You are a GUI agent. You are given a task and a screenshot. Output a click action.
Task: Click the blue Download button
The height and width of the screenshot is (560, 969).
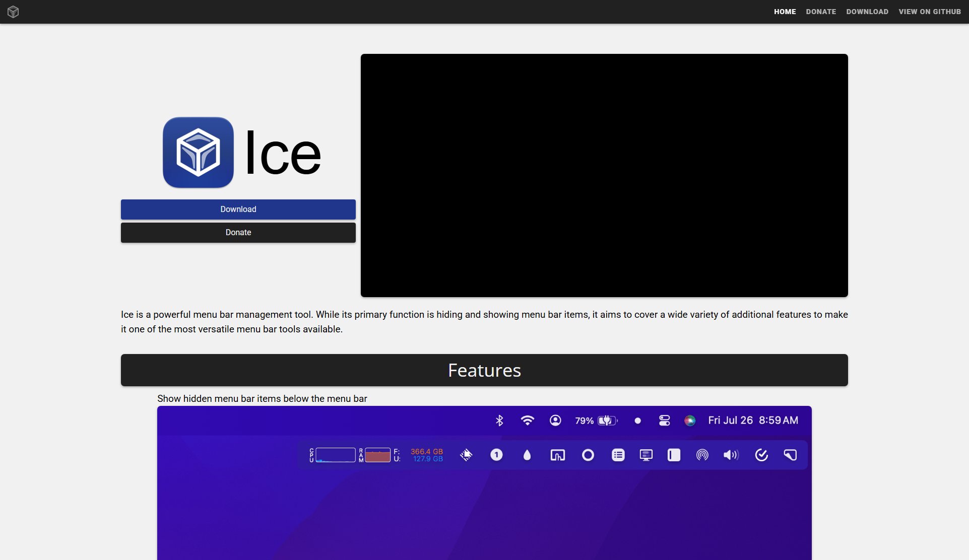pyautogui.click(x=237, y=209)
